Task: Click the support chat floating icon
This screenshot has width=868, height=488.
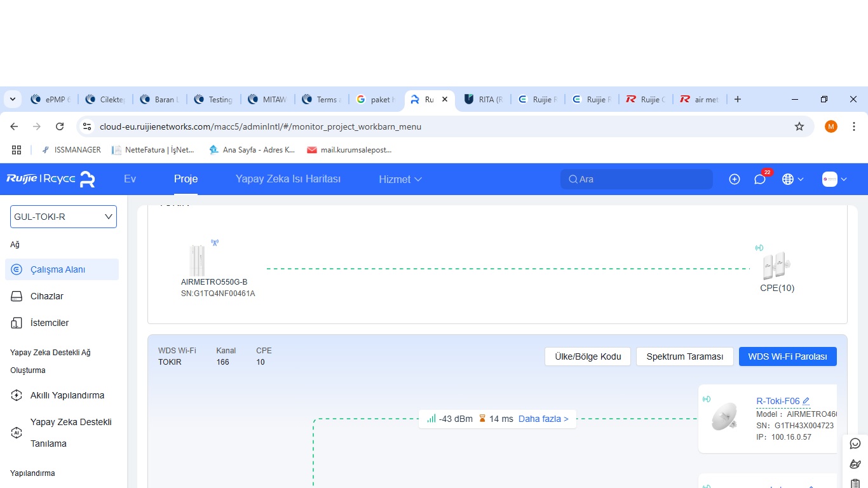Action: pos(855,444)
